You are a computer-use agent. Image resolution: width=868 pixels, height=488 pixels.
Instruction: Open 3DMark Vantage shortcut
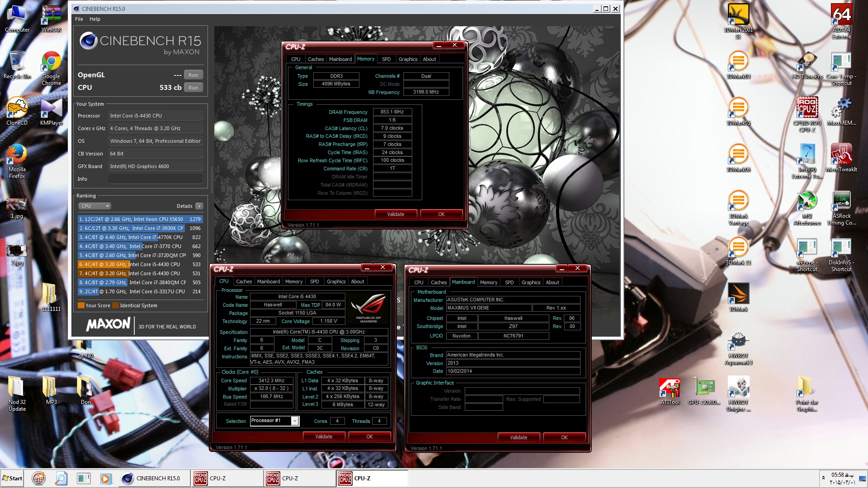(x=738, y=207)
